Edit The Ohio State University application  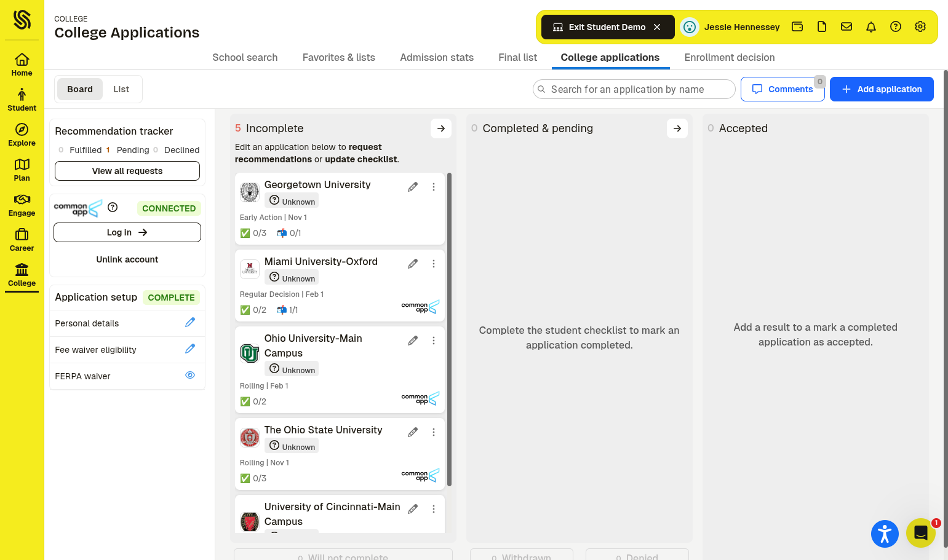[x=413, y=432]
